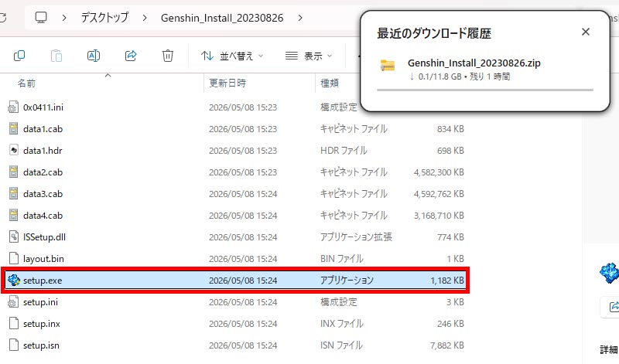Screen dimensions: 619x364
Task: Click the data3.cab cabinet icon
Action: [13, 194]
